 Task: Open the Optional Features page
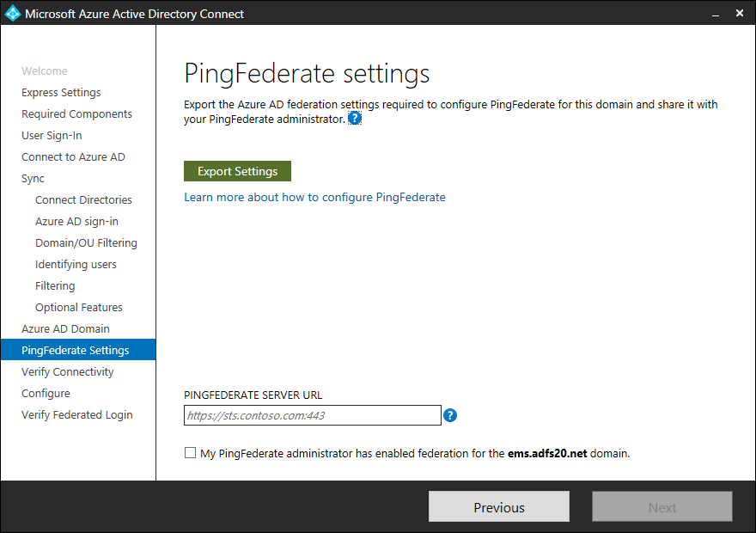(79, 307)
